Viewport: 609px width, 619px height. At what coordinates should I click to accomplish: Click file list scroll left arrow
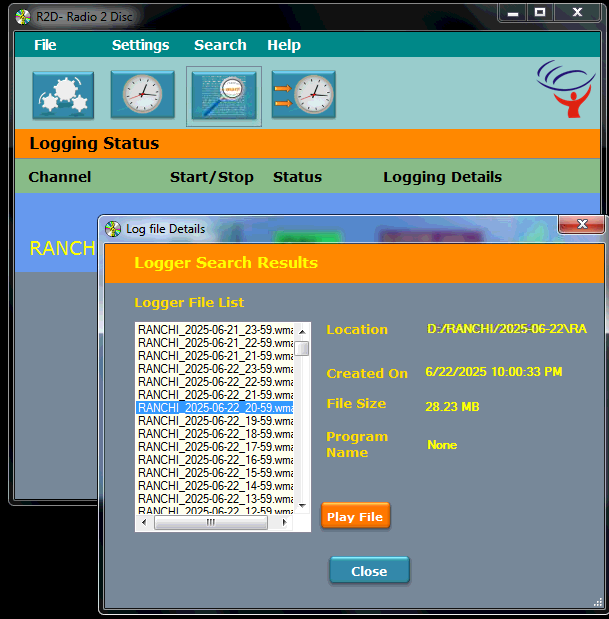click(144, 522)
